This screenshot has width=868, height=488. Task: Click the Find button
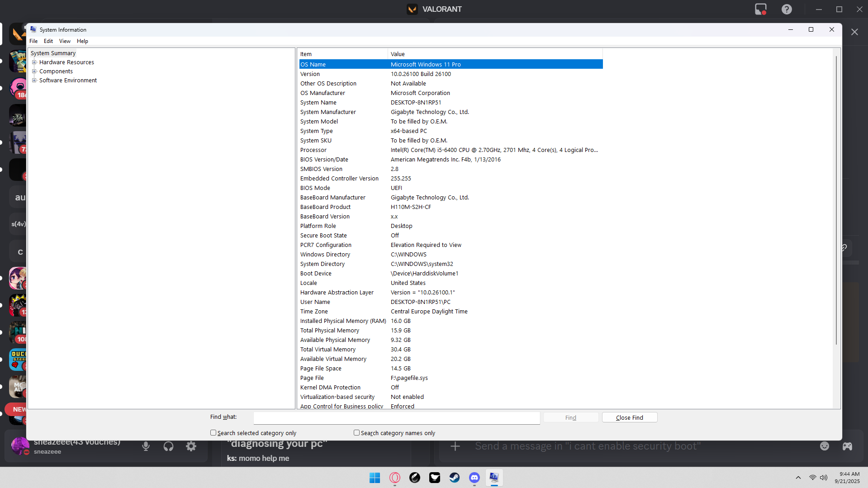(x=570, y=417)
